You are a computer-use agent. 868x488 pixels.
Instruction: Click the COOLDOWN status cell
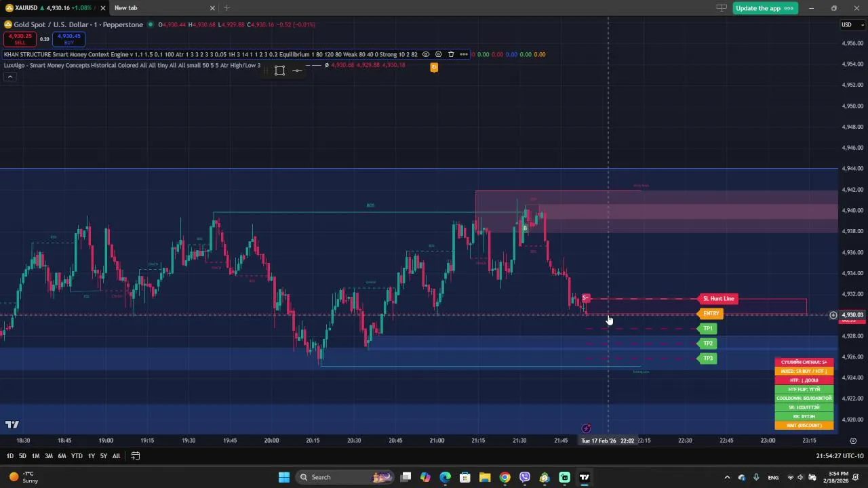click(x=804, y=399)
